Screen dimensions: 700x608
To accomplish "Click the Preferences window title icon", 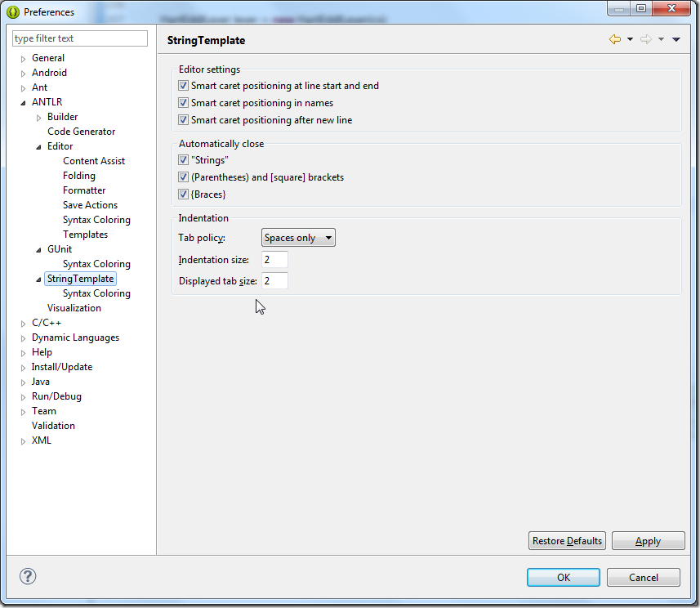I will coord(13,12).
